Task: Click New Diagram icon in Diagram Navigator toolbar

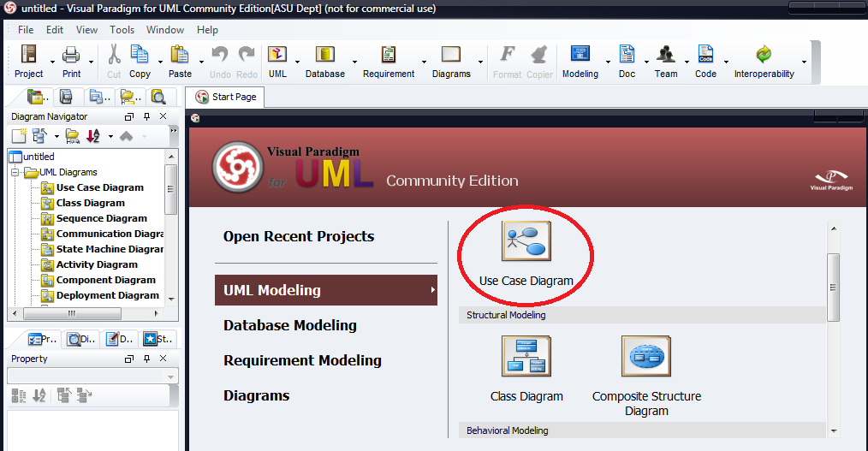Action: (x=19, y=135)
